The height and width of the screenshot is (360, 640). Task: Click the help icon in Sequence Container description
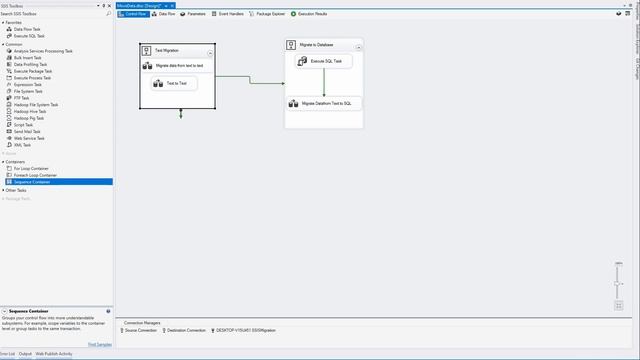[x=108, y=311]
